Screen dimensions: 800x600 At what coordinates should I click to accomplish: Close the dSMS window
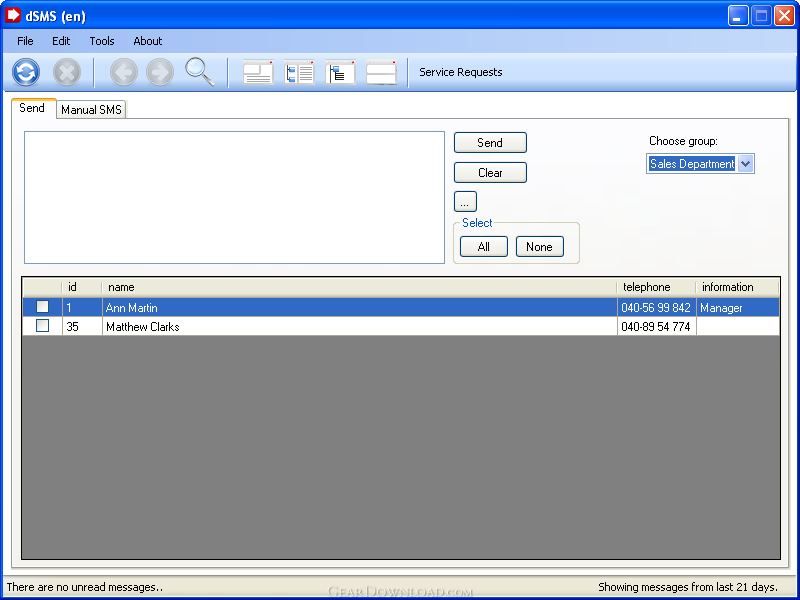(x=784, y=16)
